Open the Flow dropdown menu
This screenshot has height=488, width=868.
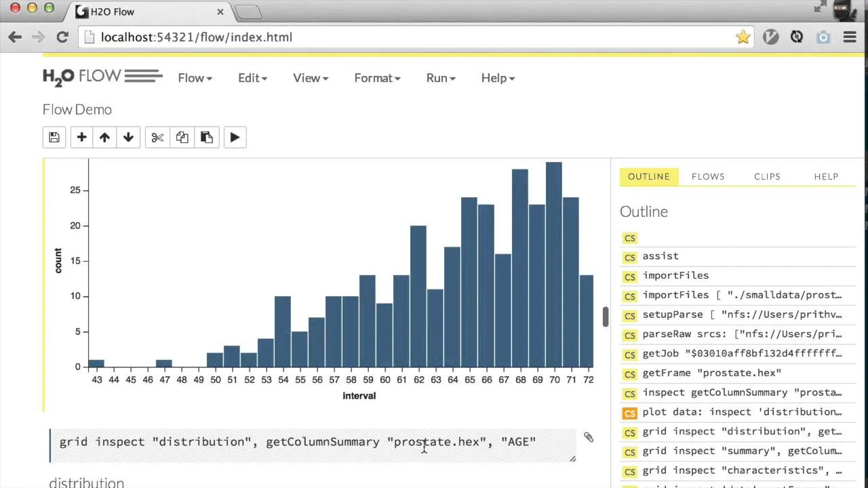(x=195, y=78)
